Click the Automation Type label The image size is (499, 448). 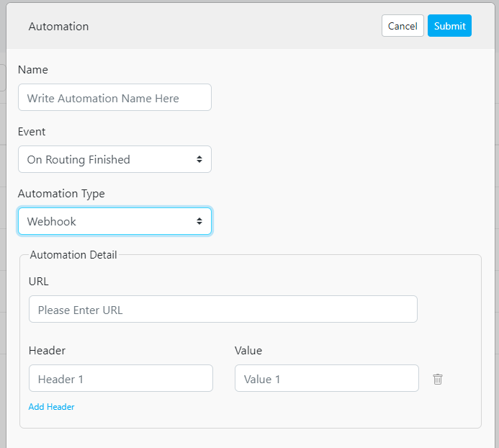pos(61,194)
